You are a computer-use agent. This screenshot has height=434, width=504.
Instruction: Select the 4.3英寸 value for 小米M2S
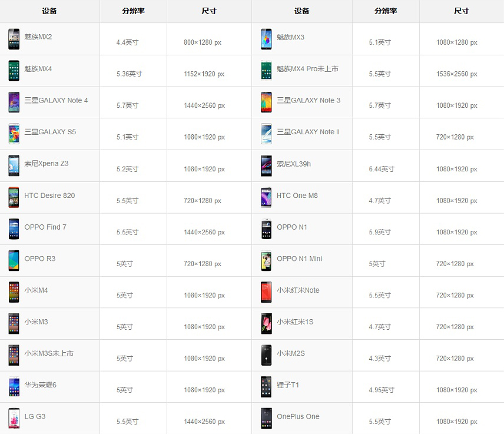[x=380, y=359]
